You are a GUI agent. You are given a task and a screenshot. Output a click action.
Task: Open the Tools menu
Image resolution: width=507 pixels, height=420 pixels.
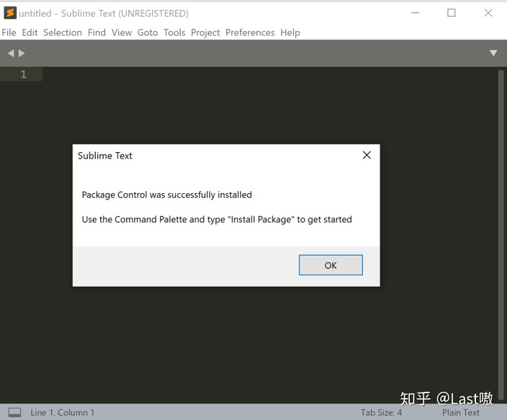tap(175, 32)
